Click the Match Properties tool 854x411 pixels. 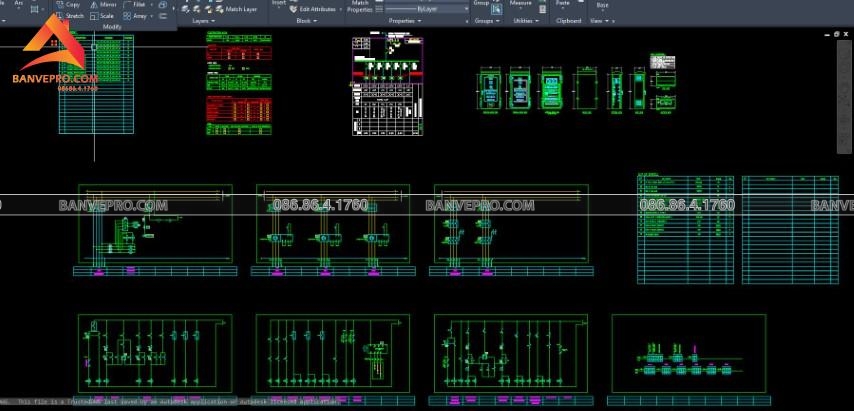[x=360, y=7]
